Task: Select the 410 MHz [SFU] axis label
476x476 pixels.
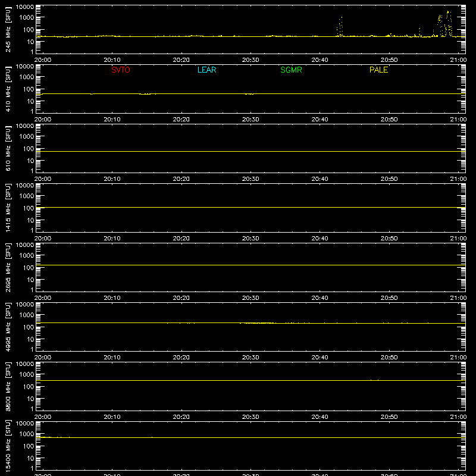Action: [x=8, y=89]
